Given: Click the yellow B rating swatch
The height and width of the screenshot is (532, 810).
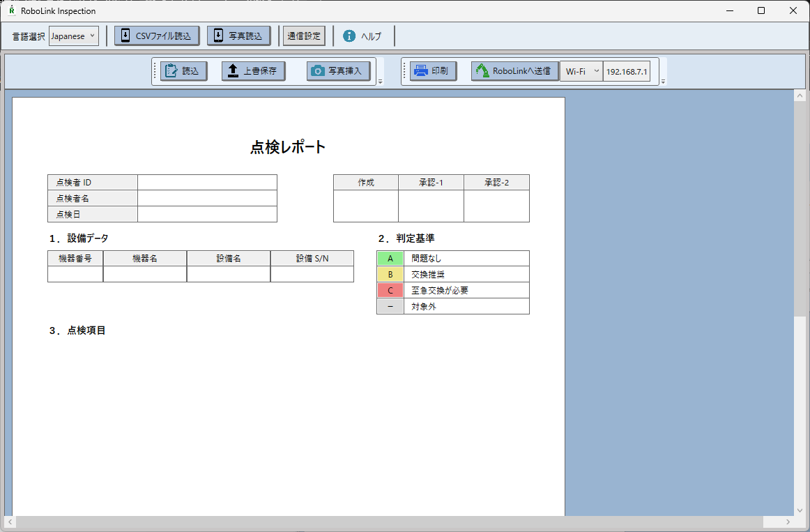Looking at the screenshot, I should (x=390, y=274).
